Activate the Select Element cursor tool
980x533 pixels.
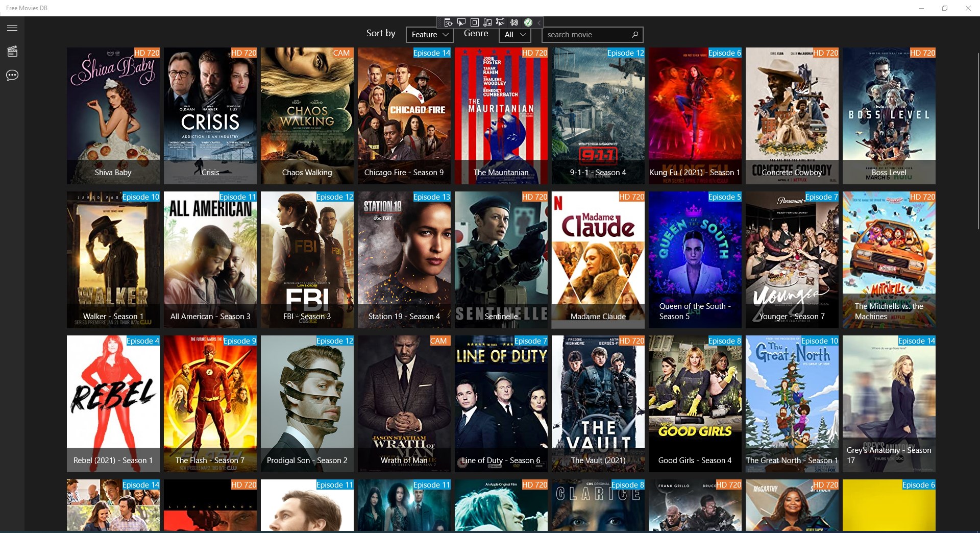461,22
